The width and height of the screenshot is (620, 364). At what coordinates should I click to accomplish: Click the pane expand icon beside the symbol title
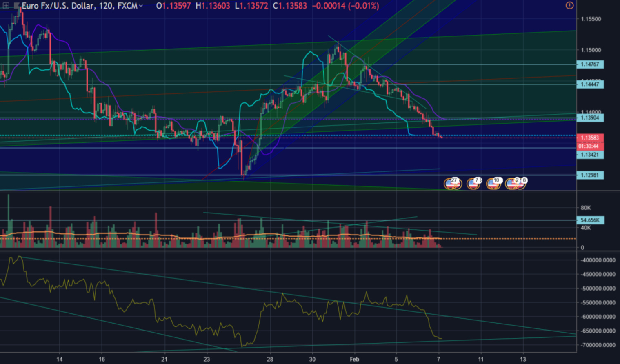coord(6,6)
